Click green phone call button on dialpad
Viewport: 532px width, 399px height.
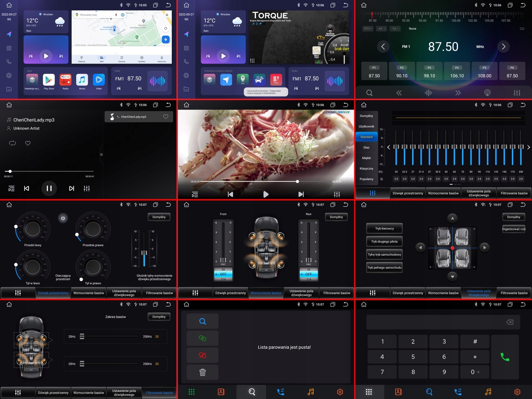(505, 357)
